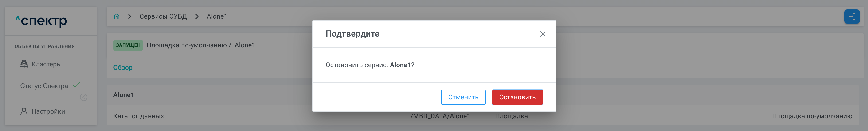This screenshot has width=868, height=131.
Task: Open Статус Спектра in the sidebar
Action: 44,86
